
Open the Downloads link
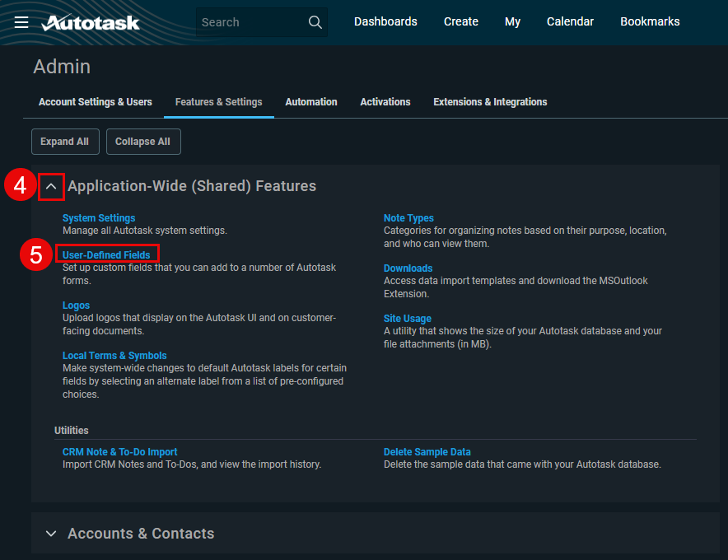click(x=408, y=268)
